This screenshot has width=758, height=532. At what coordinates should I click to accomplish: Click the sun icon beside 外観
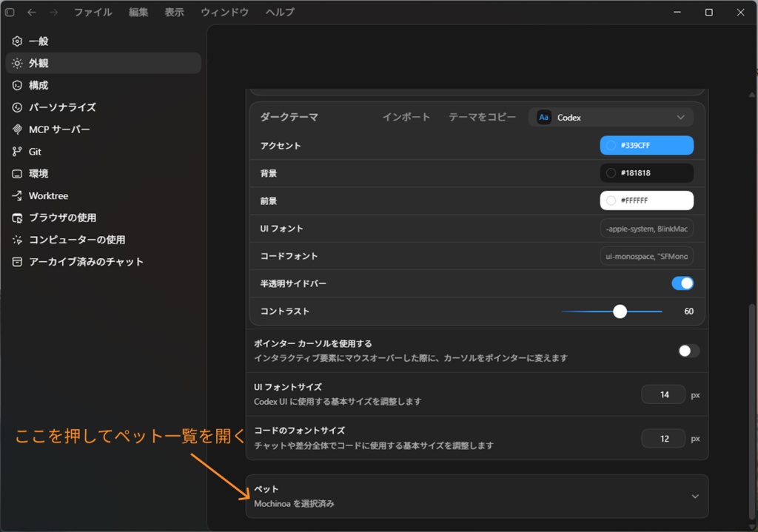(17, 64)
